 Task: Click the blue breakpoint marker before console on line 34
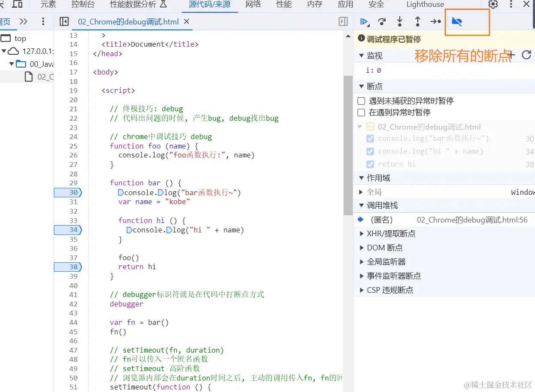click(129, 230)
